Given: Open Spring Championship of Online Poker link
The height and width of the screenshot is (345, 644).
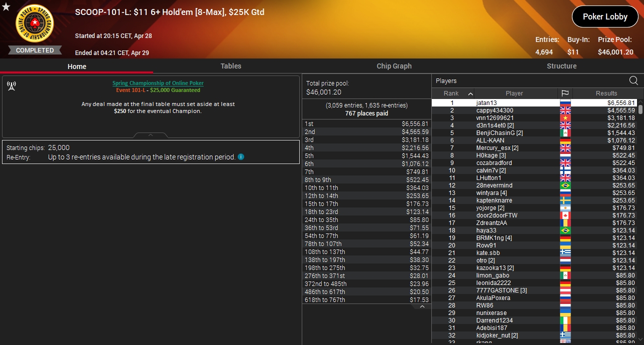Looking at the screenshot, I should [x=158, y=83].
